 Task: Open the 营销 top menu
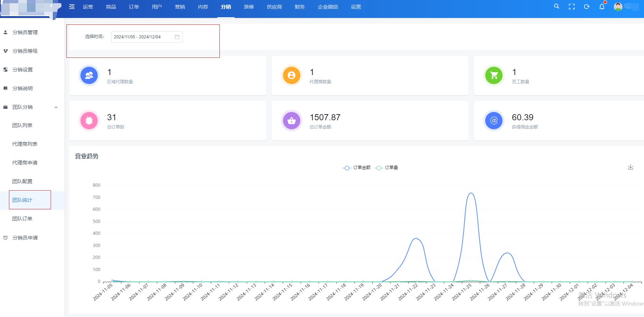point(180,7)
